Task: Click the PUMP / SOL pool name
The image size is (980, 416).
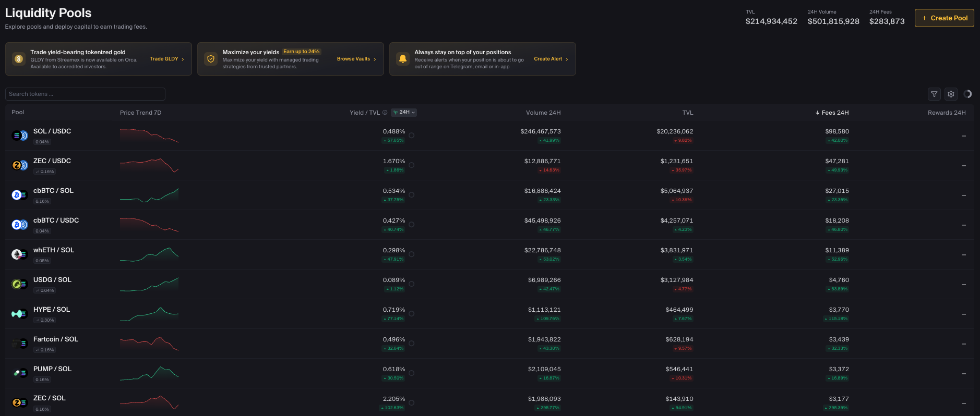Action: (52, 369)
